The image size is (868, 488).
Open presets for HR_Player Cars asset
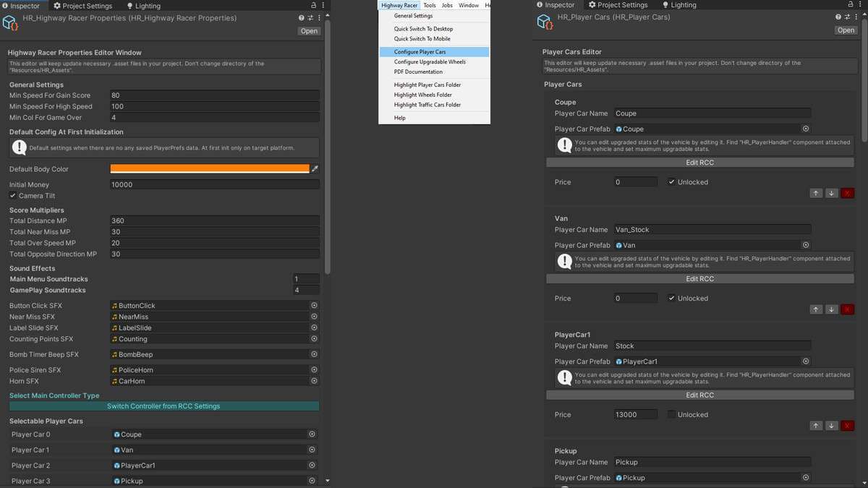(x=846, y=17)
